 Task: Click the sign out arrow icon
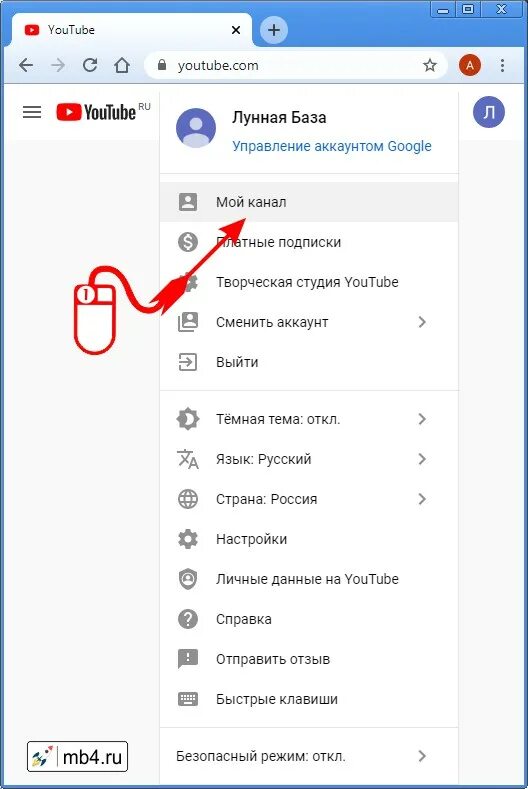click(x=188, y=362)
